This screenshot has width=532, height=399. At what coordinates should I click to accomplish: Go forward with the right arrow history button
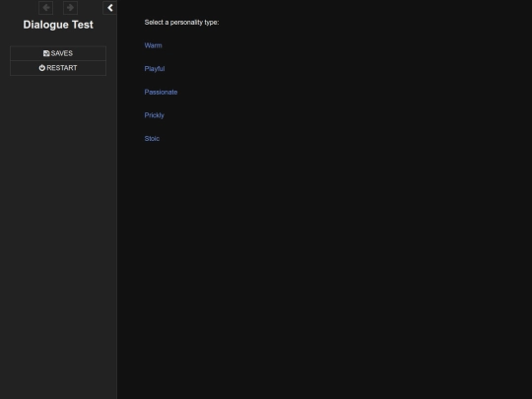tap(70, 8)
